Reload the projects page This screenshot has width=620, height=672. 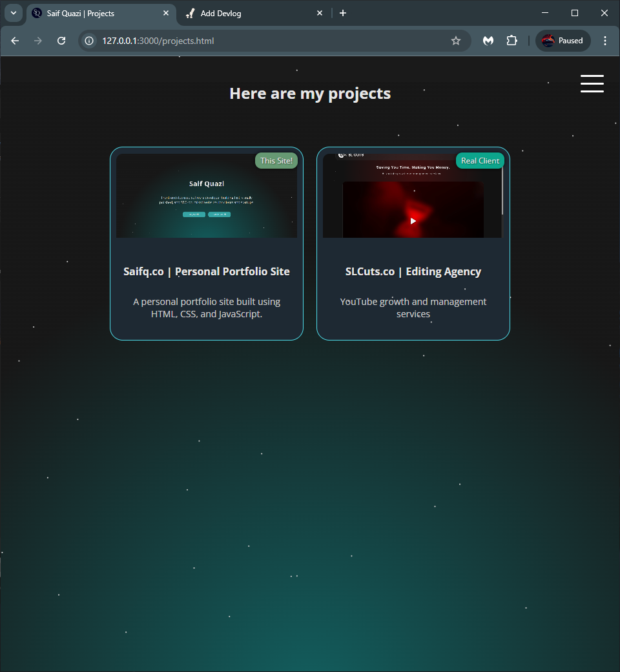click(61, 41)
